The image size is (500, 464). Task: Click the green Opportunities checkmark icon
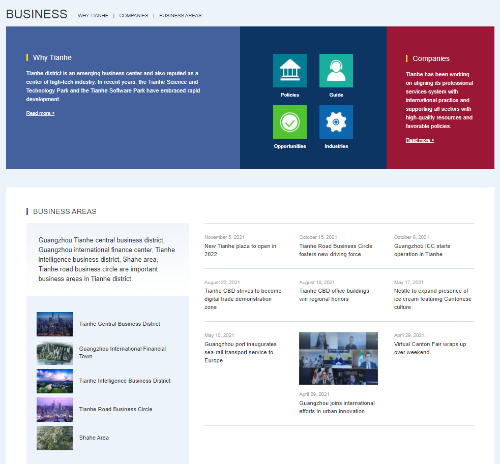point(290,122)
